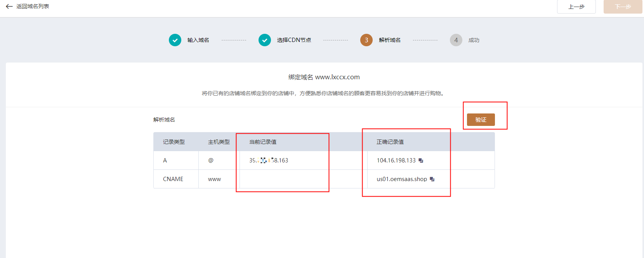
Task: Select the step 4 circle icon
Action: [456, 40]
